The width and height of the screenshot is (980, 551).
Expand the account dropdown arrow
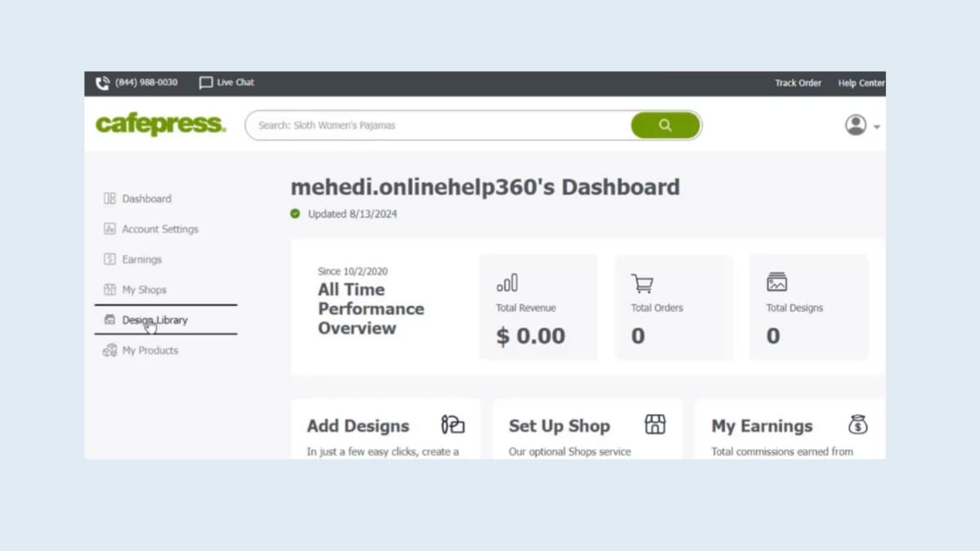pyautogui.click(x=877, y=127)
